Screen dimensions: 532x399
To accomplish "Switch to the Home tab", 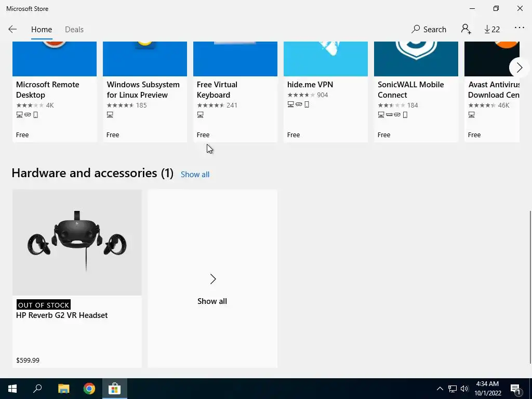I will point(42,30).
